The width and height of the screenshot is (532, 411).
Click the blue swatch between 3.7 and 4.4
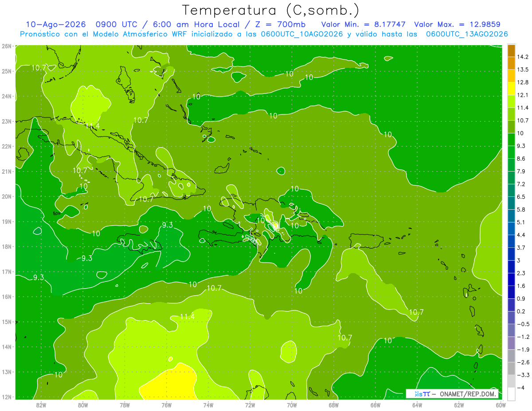tap(511, 241)
